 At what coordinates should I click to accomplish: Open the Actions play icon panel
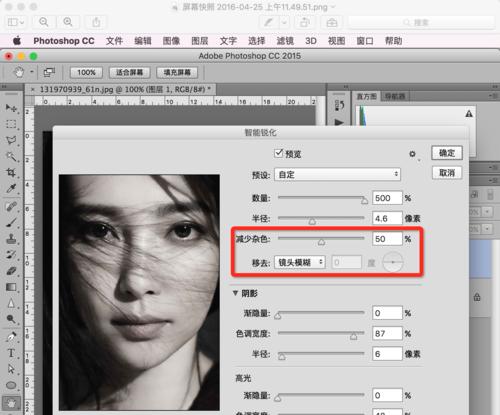click(339, 122)
